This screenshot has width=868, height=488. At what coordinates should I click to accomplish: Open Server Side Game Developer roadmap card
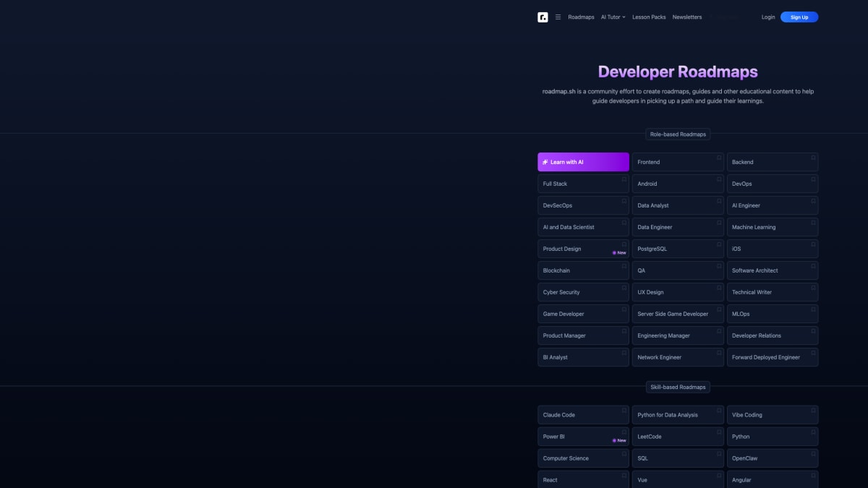(x=678, y=314)
